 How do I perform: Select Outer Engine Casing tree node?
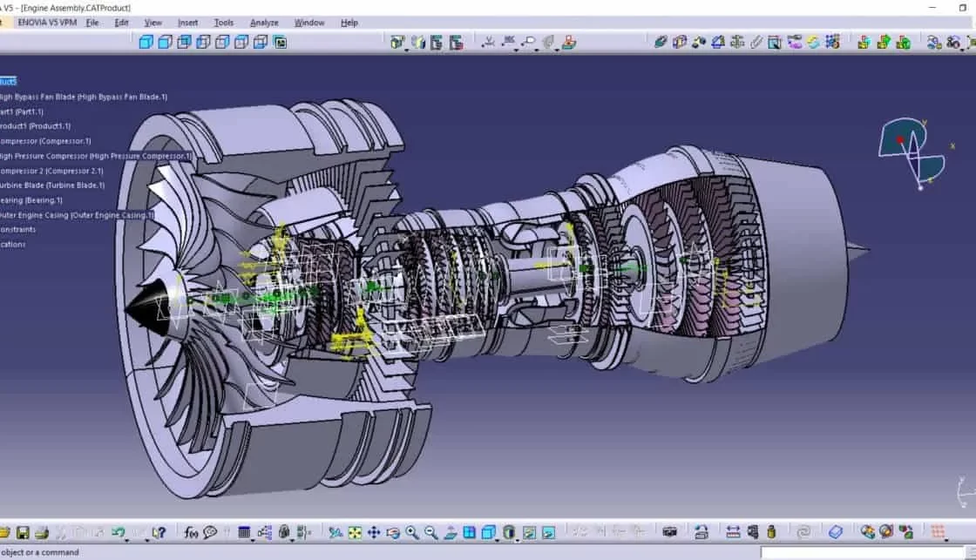(x=77, y=215)
